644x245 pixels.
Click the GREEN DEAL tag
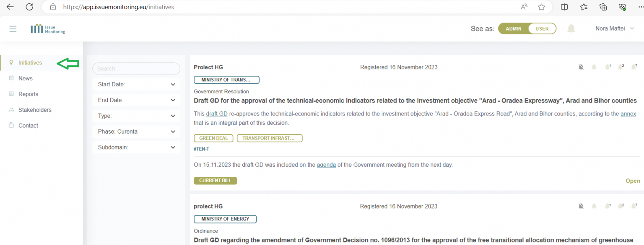click(213, 138)
